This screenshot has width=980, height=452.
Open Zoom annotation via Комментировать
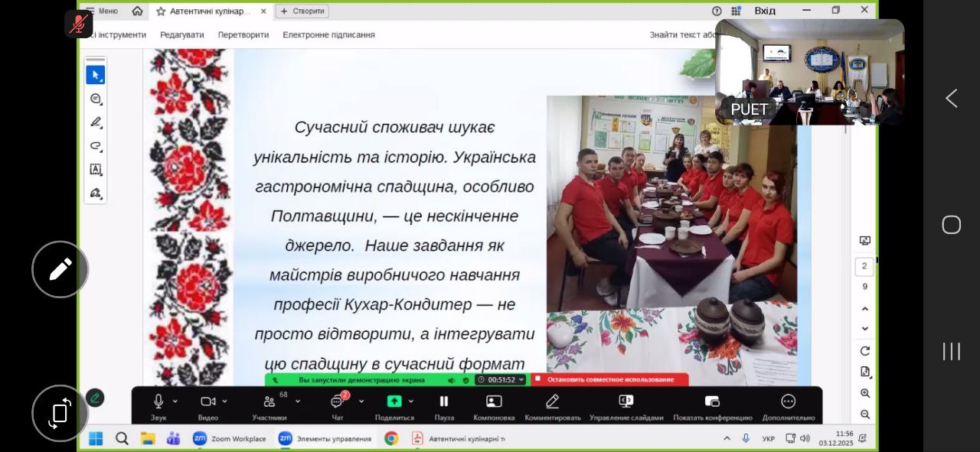[552, 405]
